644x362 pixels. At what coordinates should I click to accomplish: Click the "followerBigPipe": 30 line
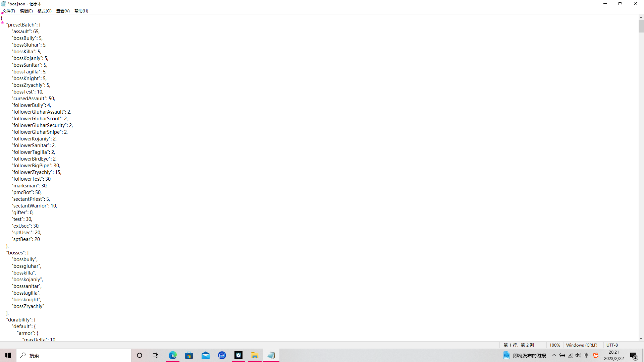click(x=36, y=166)
